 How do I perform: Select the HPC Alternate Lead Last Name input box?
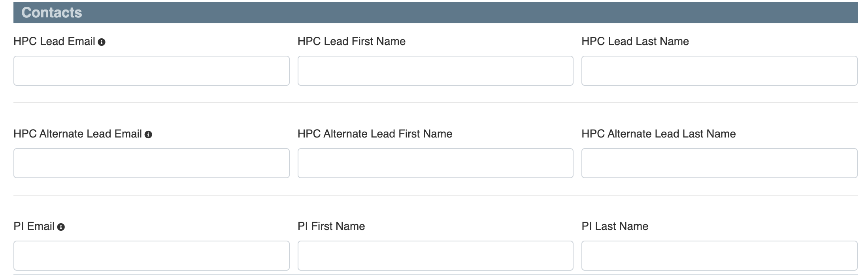point(719,163)
